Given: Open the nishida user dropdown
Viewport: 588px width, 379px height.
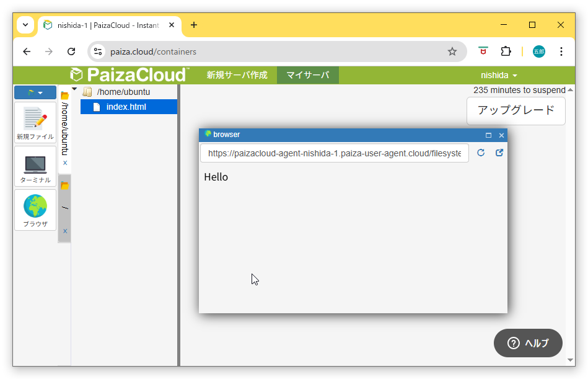Looking at the screenshot, I should [x=499, y=76].
